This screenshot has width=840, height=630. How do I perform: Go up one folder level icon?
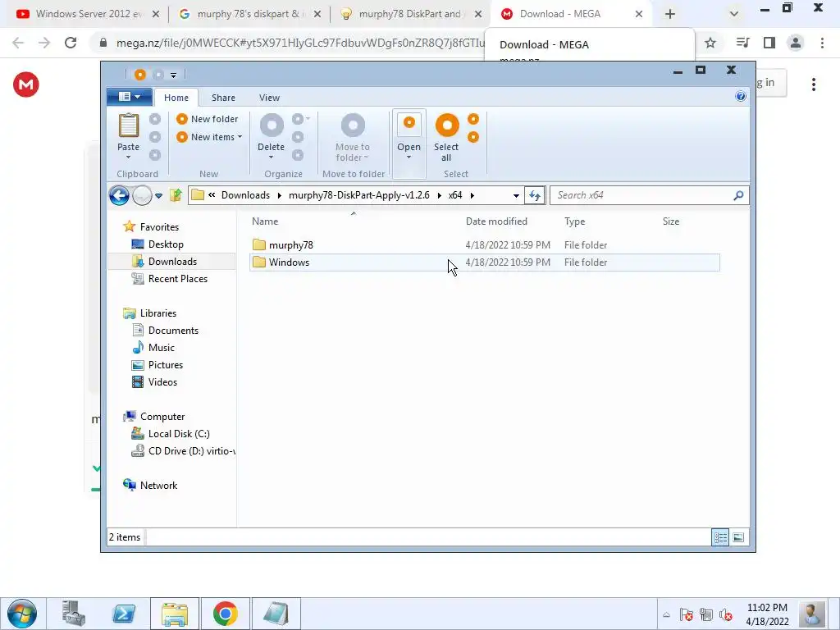[176, 195]
